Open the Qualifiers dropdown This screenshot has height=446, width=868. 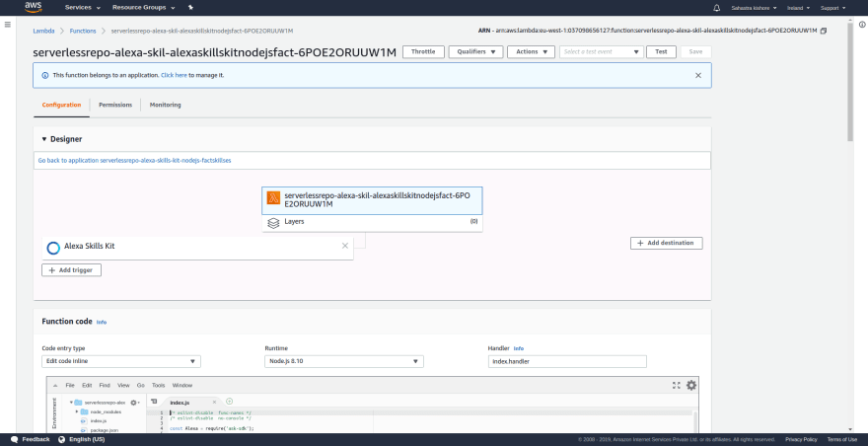point(475,51)
